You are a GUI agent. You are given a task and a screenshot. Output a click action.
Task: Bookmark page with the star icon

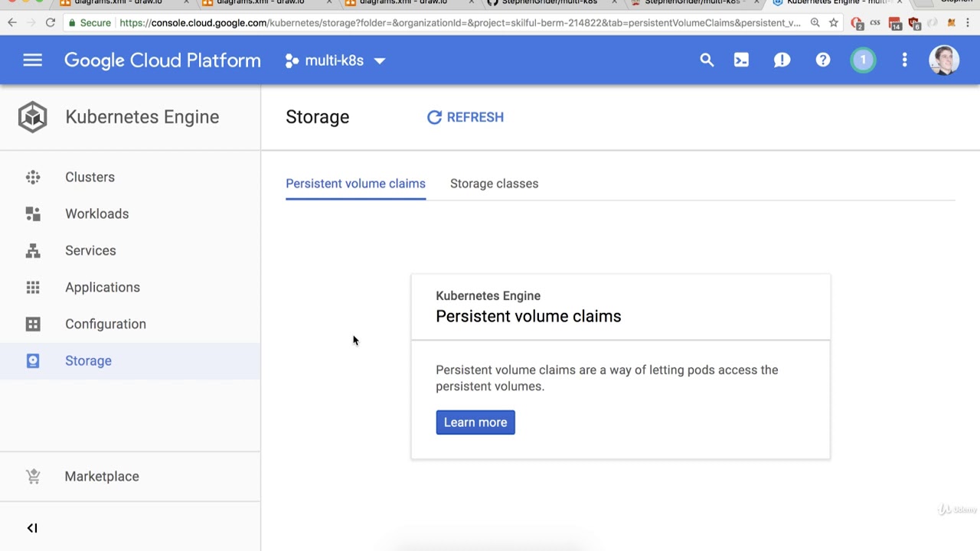click(x=833, y=23)
